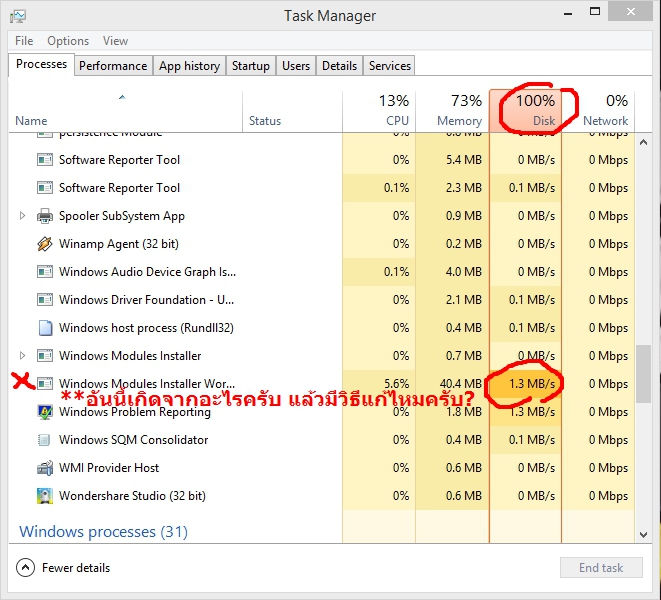This screenshot has width=661, height=600.
Task: Click the scrollbar up arrow
Action: coord(643,143)
